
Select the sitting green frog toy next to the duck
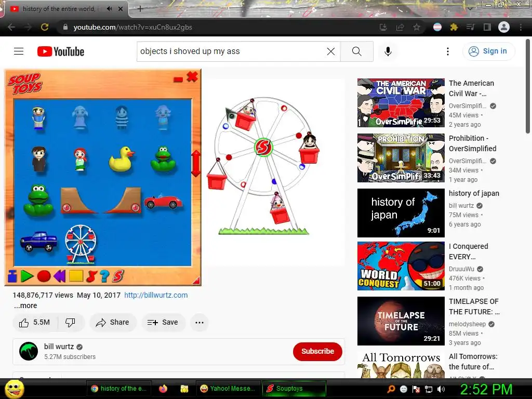[163, 159]
